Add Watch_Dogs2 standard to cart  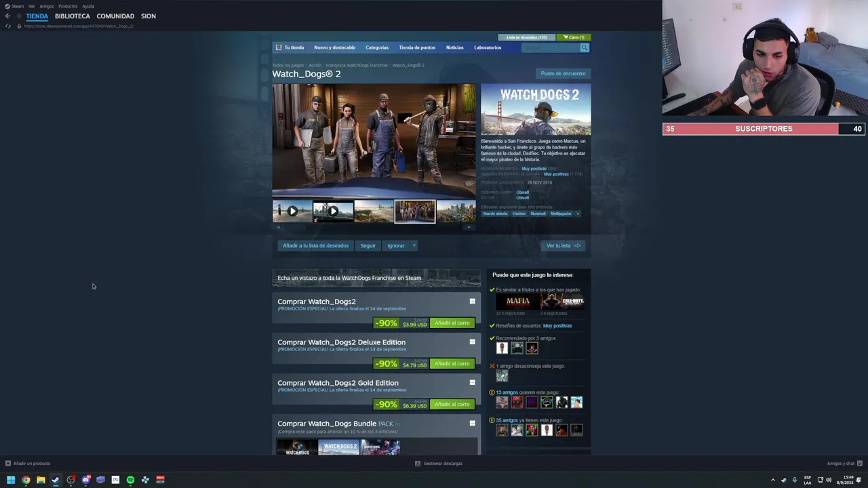452,323
